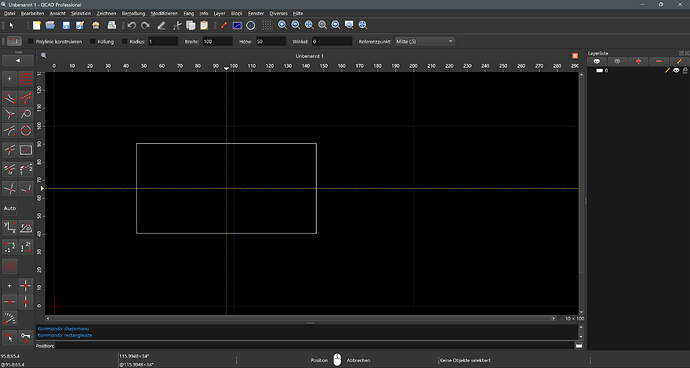The width and height of the screenshot is (690, 368).
Task: Open the Layer menu
Action: [219, 13]
